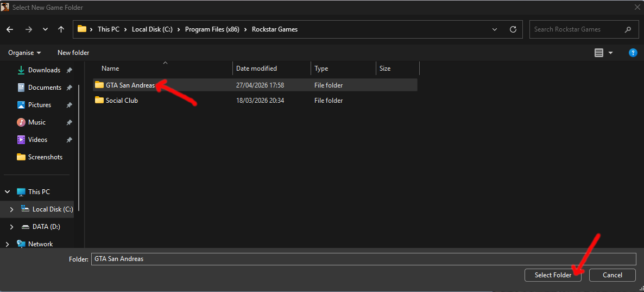Open the address bar history dropdown

tap(495, 29)
